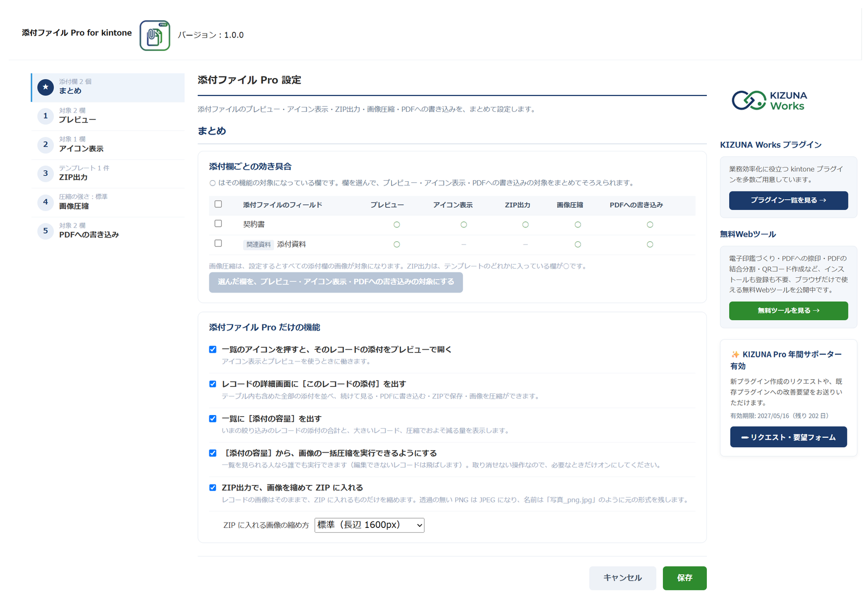Screen dimensions: 868x599
Task: Click step number 2 circle for アイコン表示
Action: tap(46, 144)
